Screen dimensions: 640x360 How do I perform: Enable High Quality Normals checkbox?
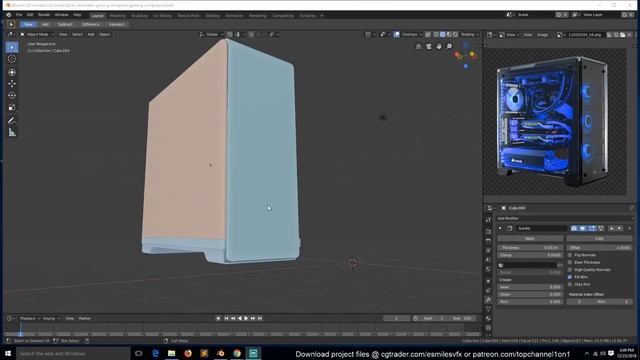[570, 270]
